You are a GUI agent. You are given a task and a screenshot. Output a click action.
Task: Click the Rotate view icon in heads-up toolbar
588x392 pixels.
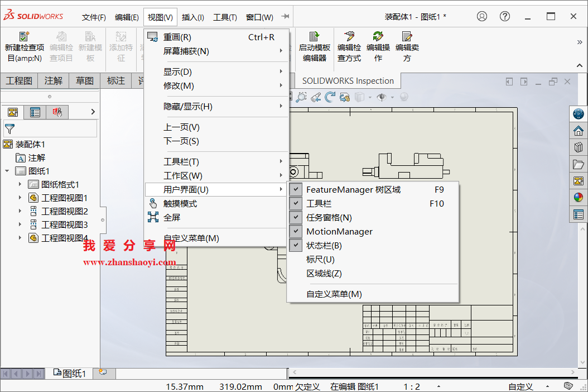(x=330, y=97)
